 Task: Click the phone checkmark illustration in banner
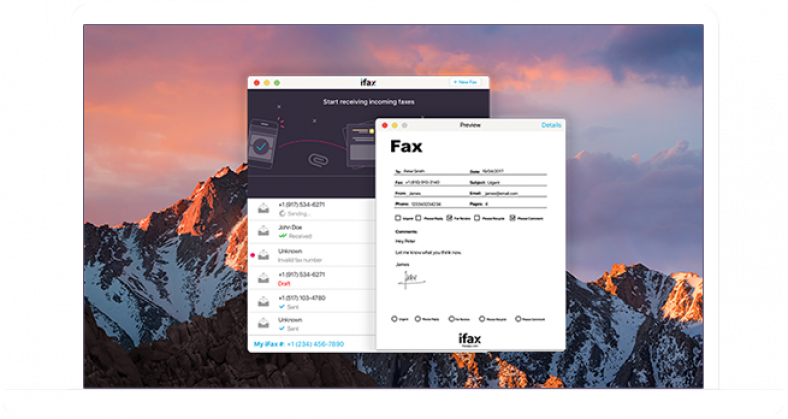[262, 146]
